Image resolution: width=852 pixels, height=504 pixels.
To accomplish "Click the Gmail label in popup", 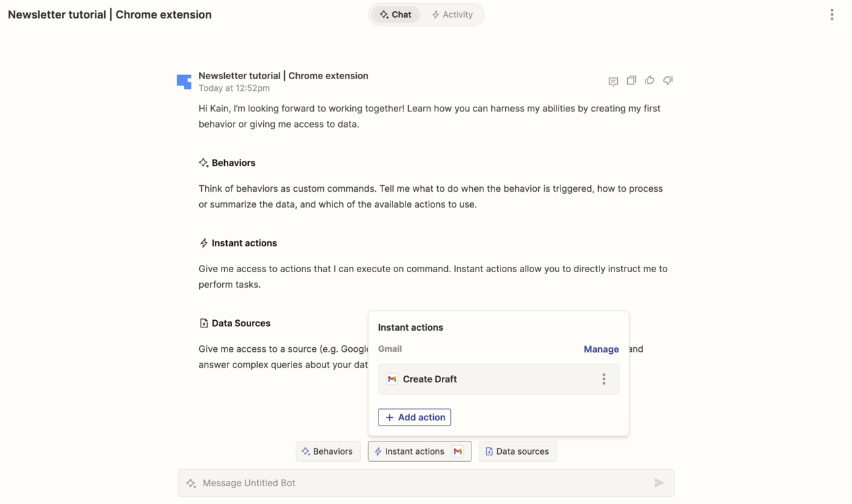I will click(x=390, y=349).
